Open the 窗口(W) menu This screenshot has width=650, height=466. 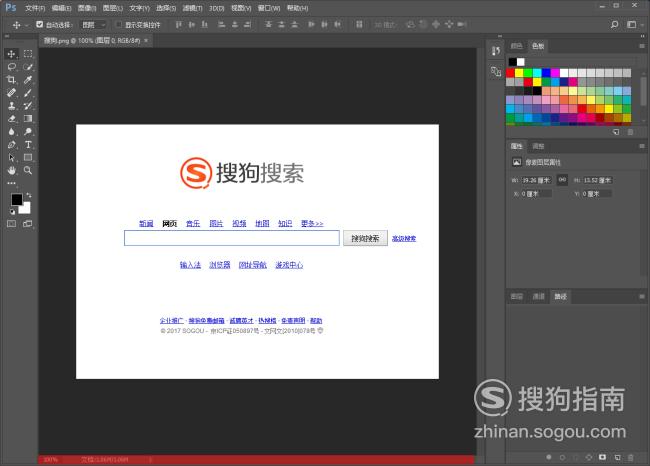tap(269, 8)
